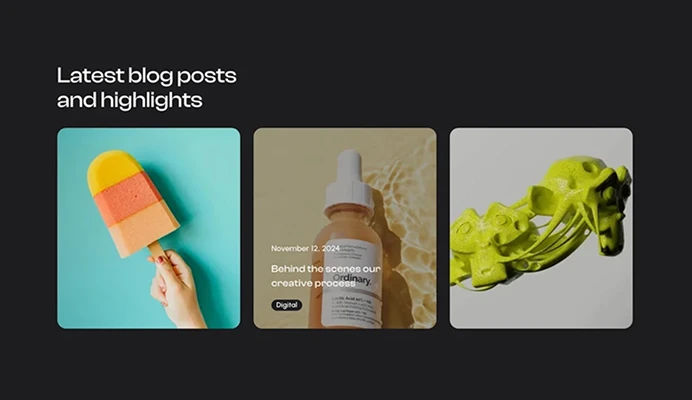Click the 'and highlights' heading line

click(129, 100)
